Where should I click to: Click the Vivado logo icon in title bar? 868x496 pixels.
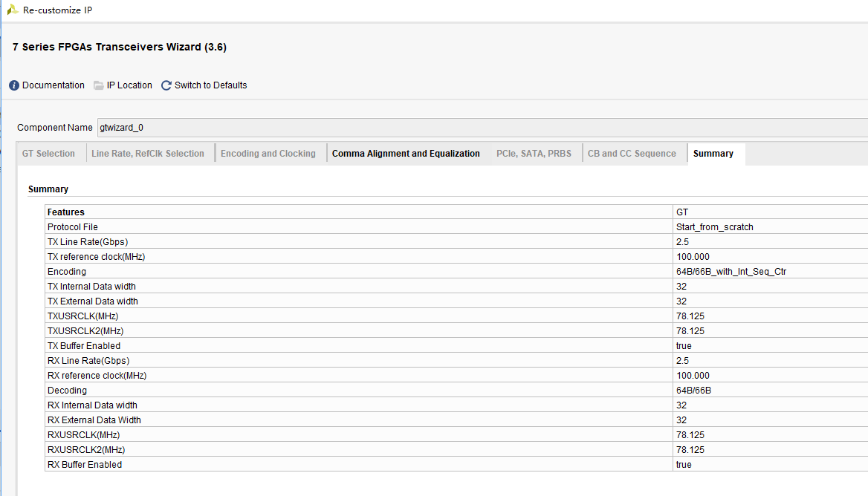(x=12, y=10)
